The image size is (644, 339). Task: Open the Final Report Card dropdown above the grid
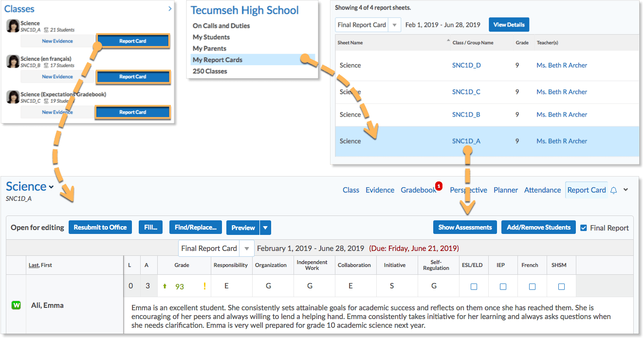247,249
